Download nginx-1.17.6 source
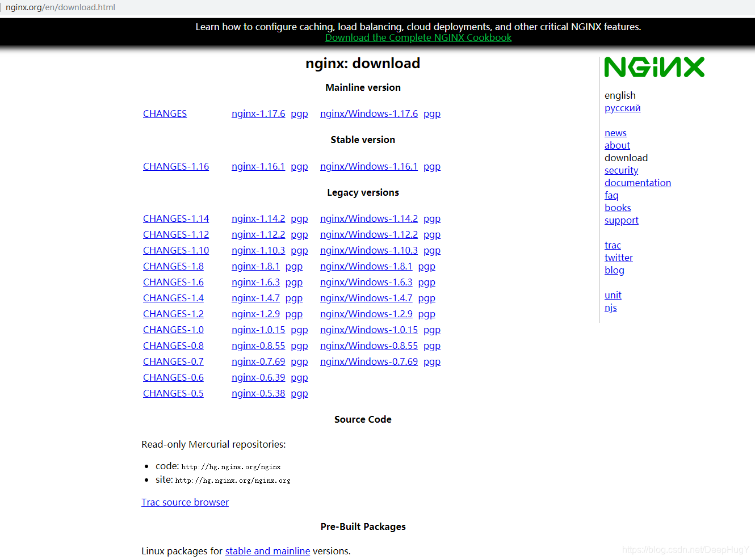Screen dimensions: 755x560 258,113
